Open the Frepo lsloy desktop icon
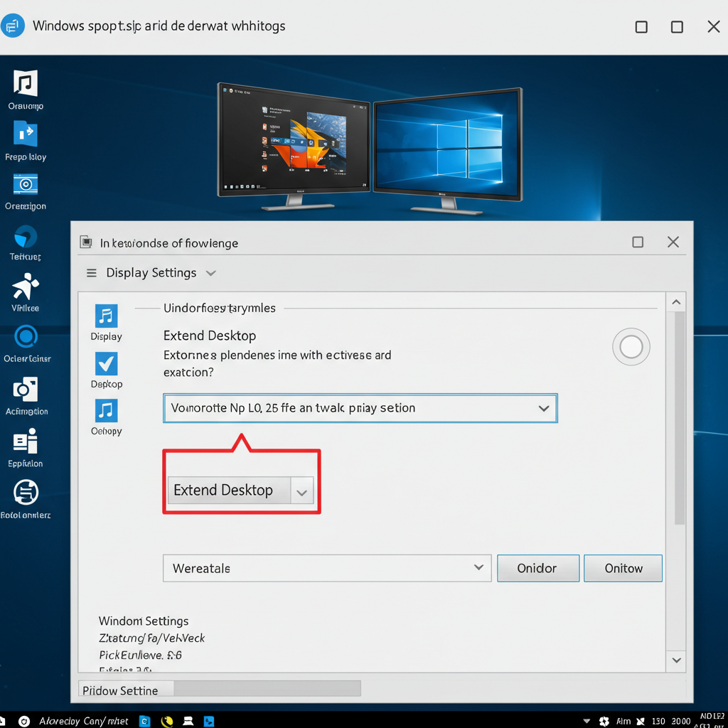 pyautogui.click(x=26, y=134)
